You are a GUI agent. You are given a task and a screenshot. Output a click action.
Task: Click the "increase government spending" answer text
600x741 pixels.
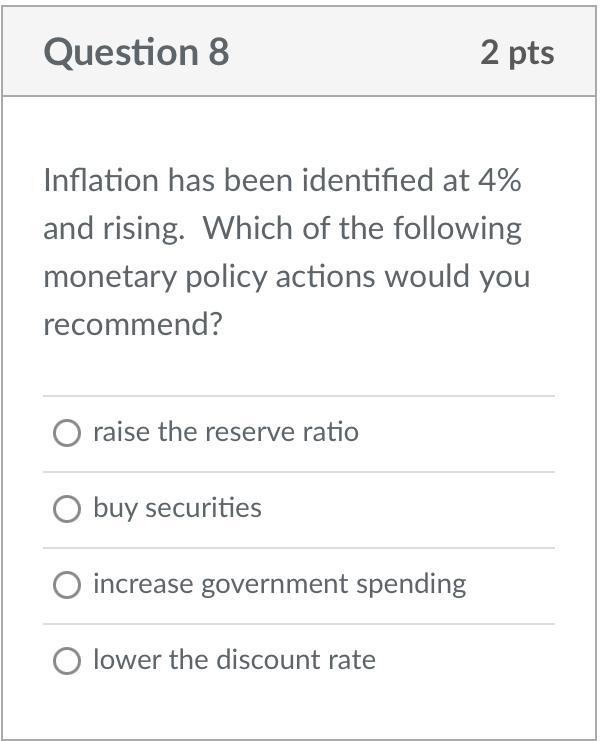pyautogui.click(x=280, y=585)
